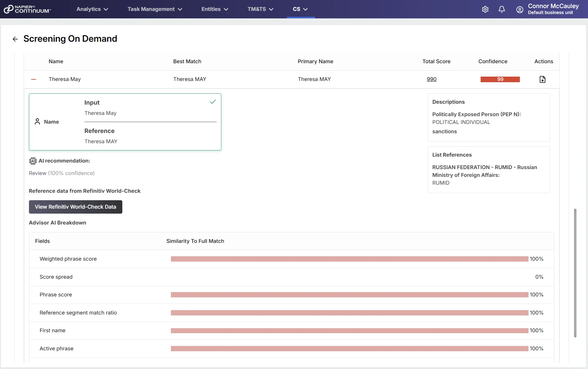Click the Default business unit label

(550, 12)
